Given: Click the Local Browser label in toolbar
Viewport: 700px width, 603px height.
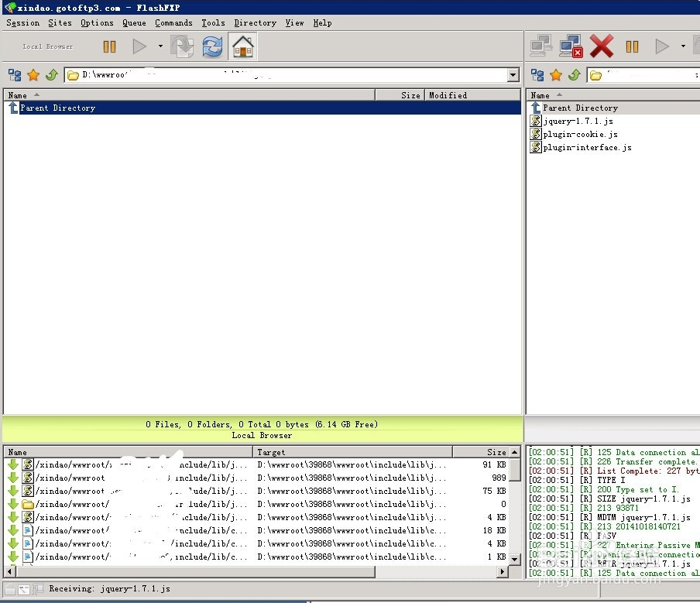Looking at the screenshot, I should pos(48,46).
